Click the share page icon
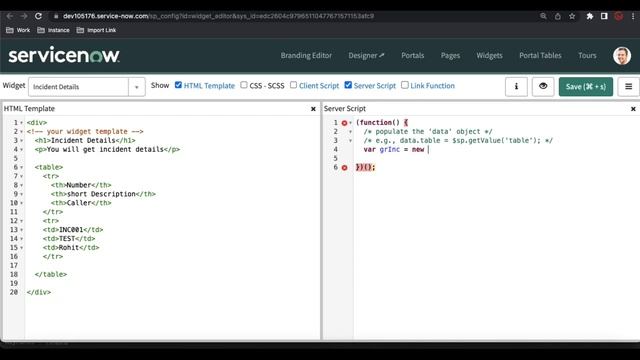Screen dimensions: 640x360 (558, 16)
